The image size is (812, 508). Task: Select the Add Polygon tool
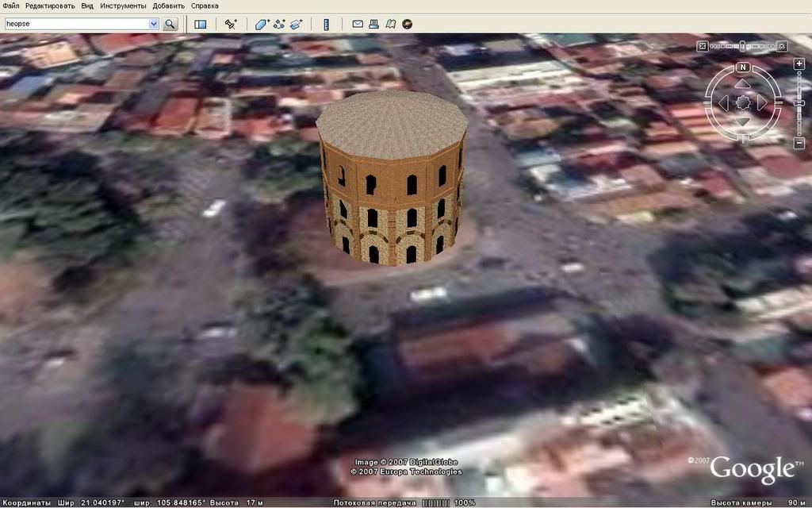click(x=262, y=24)
